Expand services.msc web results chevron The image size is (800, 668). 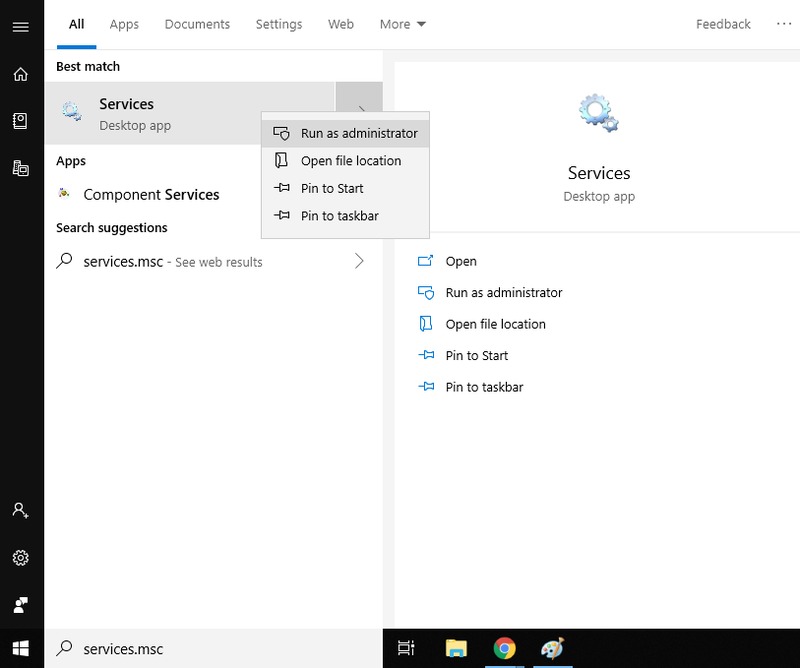pyautogui.click(x=360, y=262)
